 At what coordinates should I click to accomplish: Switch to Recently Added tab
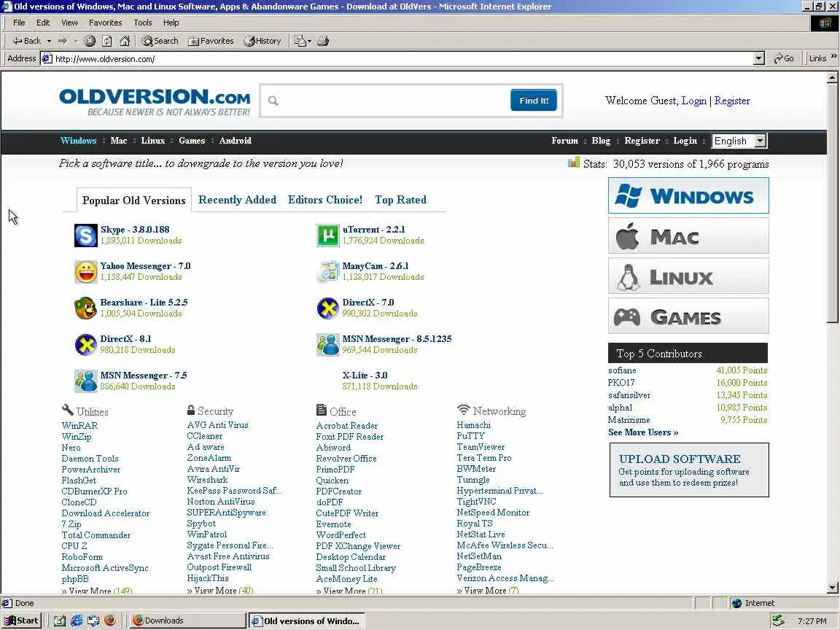[x=237, y=200]
